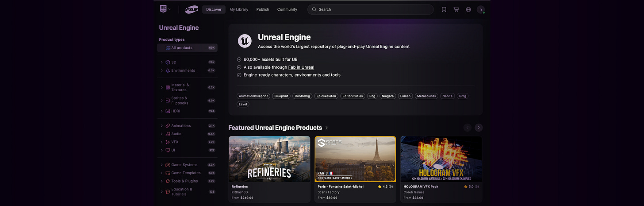Filter by Niagara tag

387,96
